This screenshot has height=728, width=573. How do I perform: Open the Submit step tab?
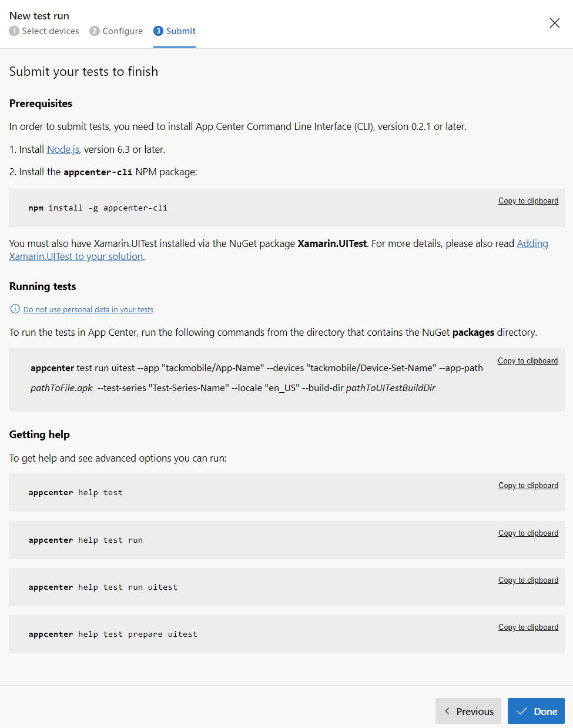(x=175, y=31)
